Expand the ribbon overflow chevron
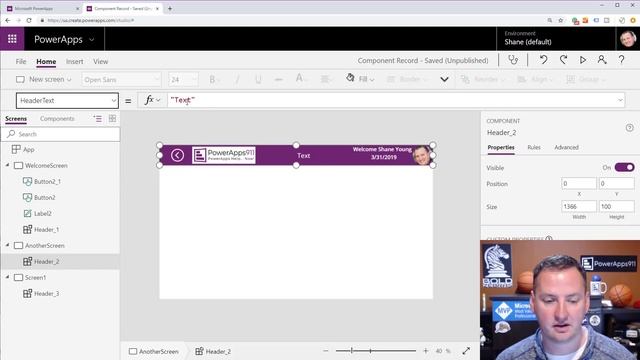 coord(444,79)
